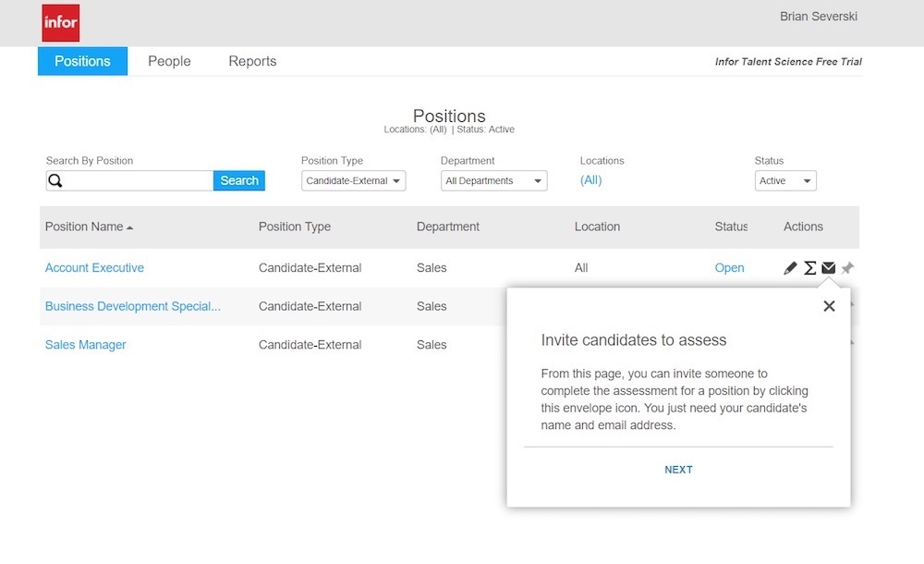The height and width of the screenshot is (564, 924).
Task: Click the pin icon for Account Executive row
Action: click(x=847, y=267)
